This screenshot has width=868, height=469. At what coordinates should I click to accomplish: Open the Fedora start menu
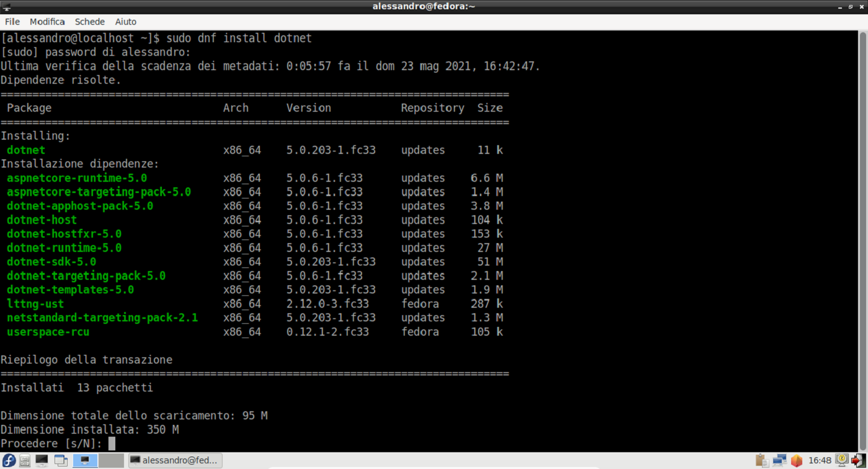pyautogui.click(x=8, y=460)
